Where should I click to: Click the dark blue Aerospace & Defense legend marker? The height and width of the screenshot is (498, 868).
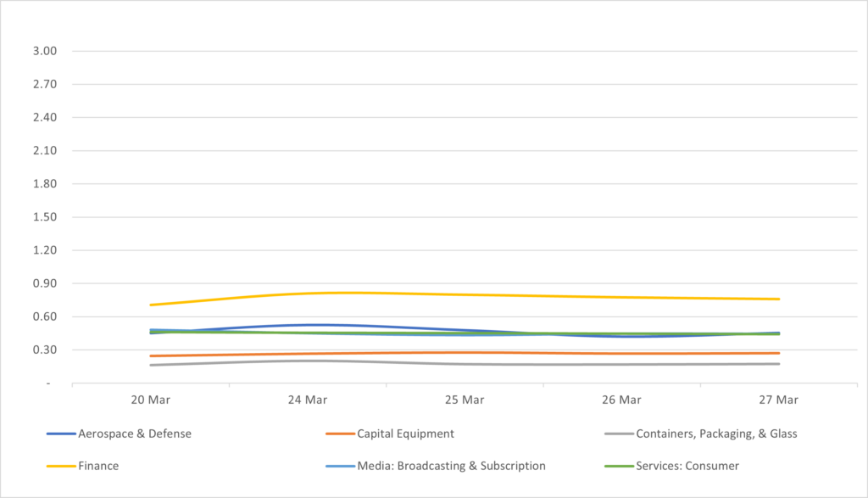(x=58, y=434)
